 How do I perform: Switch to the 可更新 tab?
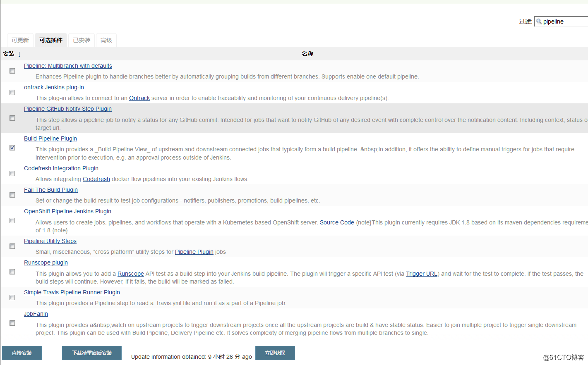pos(20,40)
